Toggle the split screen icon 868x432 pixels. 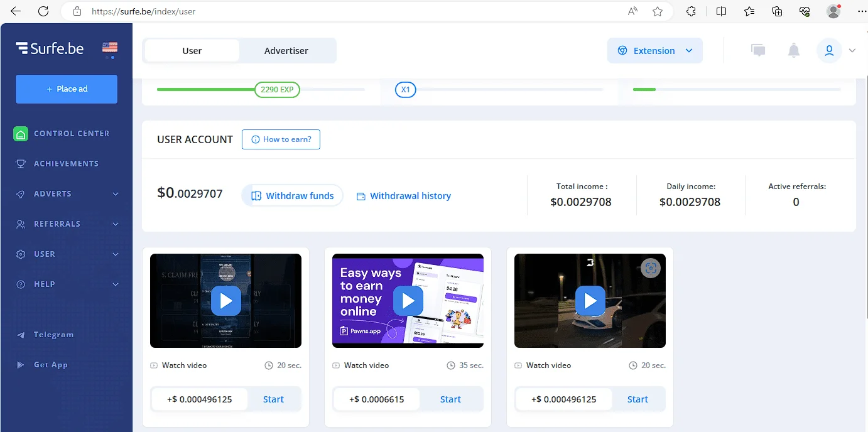point(722,11)
